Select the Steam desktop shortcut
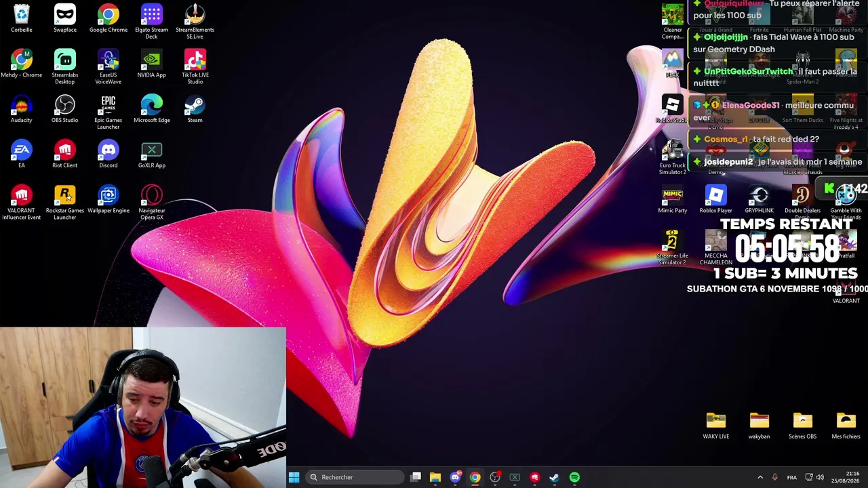The image size is (868, 488). point(195,109)
